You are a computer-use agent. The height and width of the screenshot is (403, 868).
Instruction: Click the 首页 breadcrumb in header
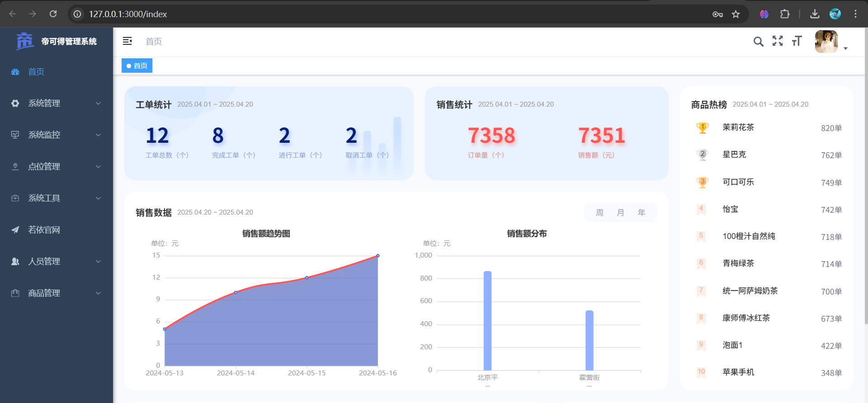154,42
